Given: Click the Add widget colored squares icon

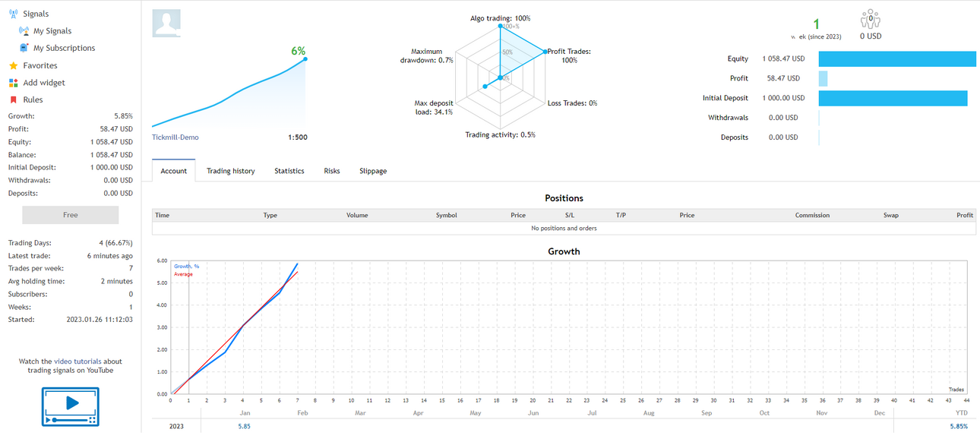Looking at the screenshot, I should point(13,83).
